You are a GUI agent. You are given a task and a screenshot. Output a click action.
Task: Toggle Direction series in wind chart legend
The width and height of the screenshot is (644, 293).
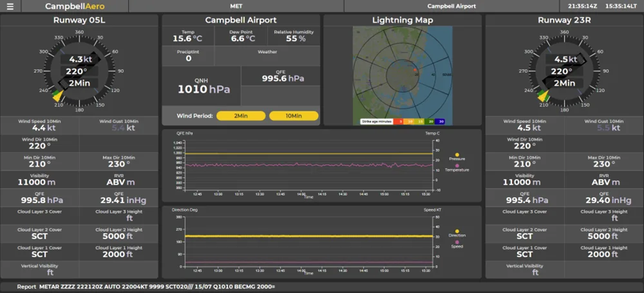coord(457,232)
